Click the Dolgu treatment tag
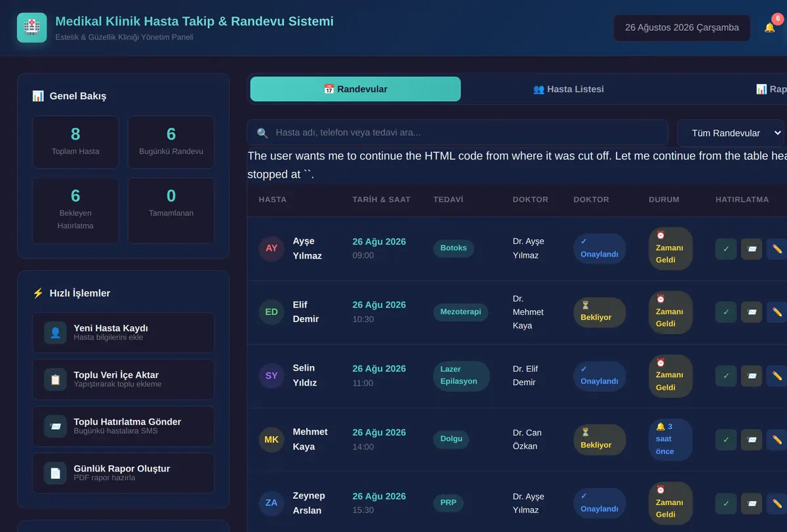This screenshot has height=532, width=787. 451,440
